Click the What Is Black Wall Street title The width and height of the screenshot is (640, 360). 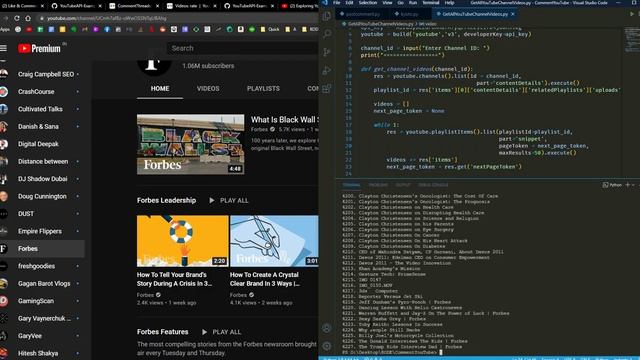coord(284,120)
